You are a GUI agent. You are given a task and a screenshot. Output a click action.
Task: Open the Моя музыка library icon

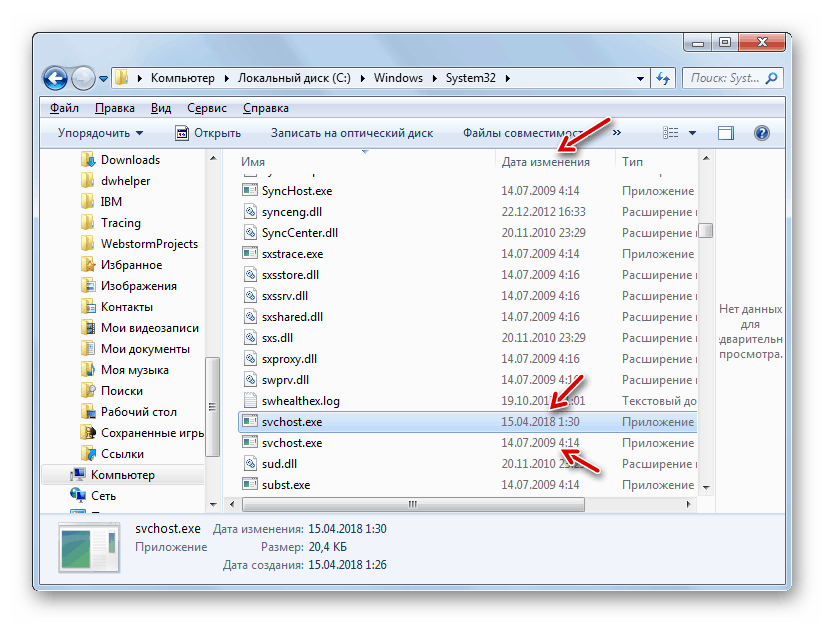point(89,369)
